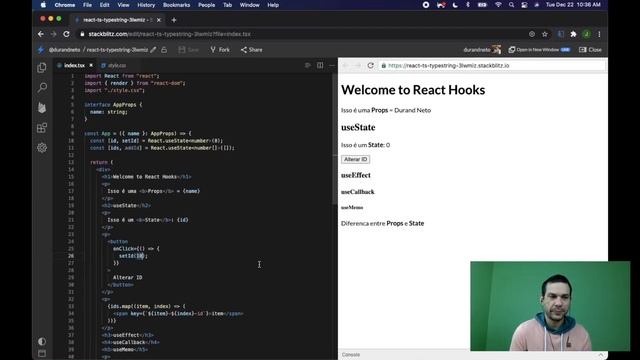Close the preview pane with Close button
The image size is (640, 360).
590,50
